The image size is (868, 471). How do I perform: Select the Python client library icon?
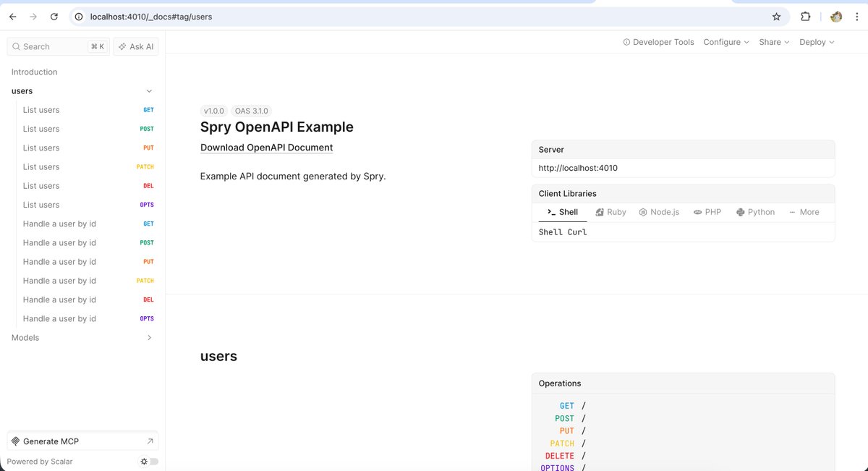point(739,212)
